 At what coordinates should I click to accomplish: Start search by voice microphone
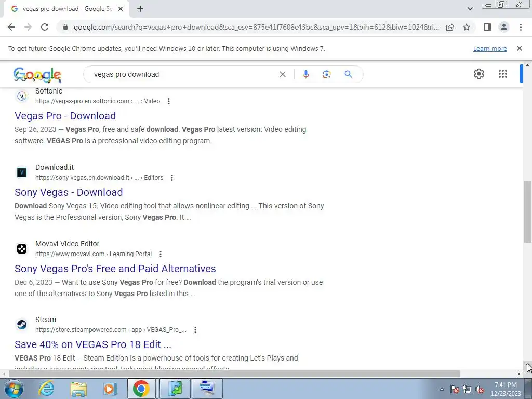coord(305,74)
